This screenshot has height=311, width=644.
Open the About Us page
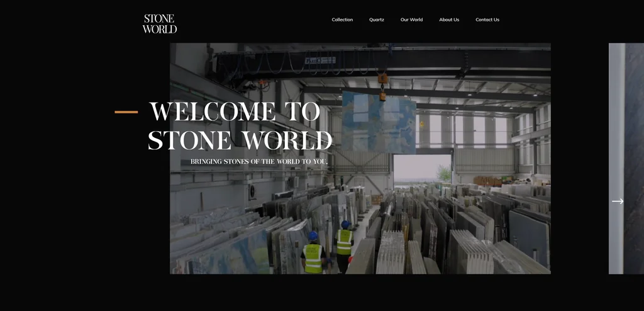click(449, 20)
